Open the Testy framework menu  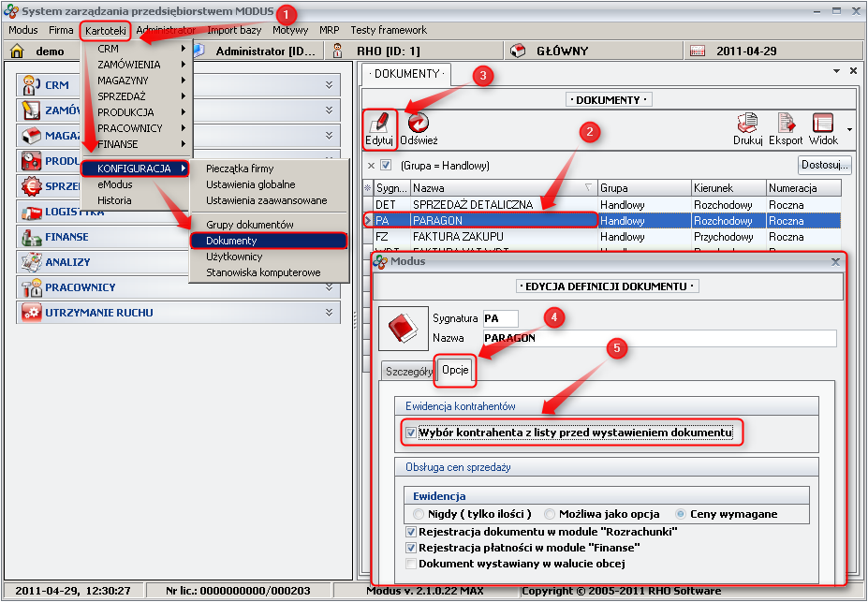[389, 30]
